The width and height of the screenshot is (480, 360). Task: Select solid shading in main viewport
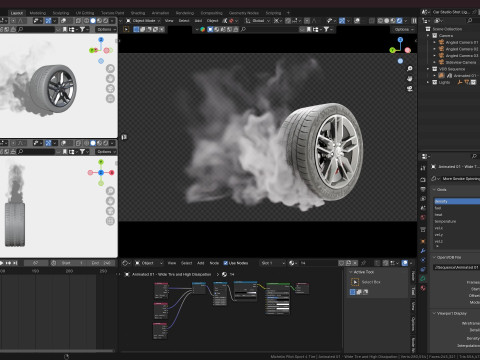click(387, 21)
